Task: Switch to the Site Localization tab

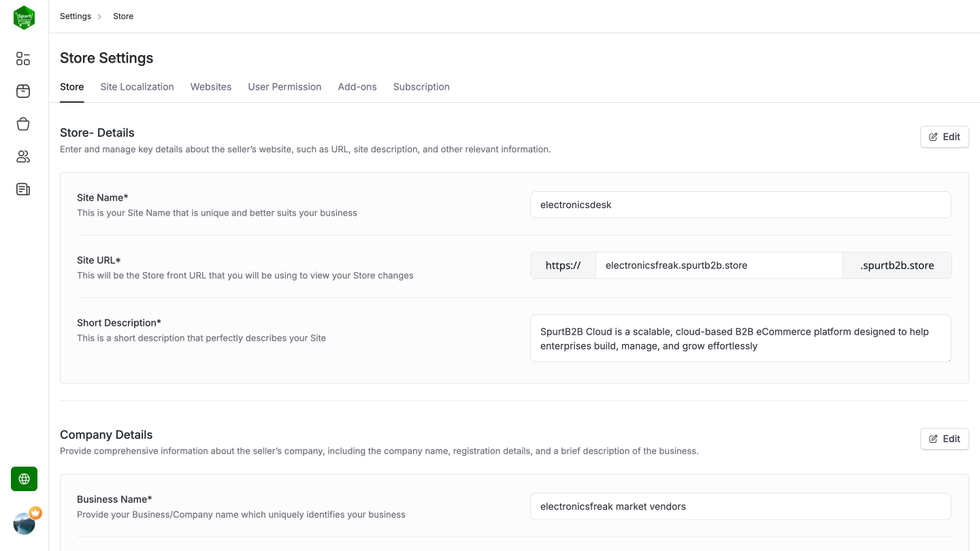Action: [x=137, y=86]
